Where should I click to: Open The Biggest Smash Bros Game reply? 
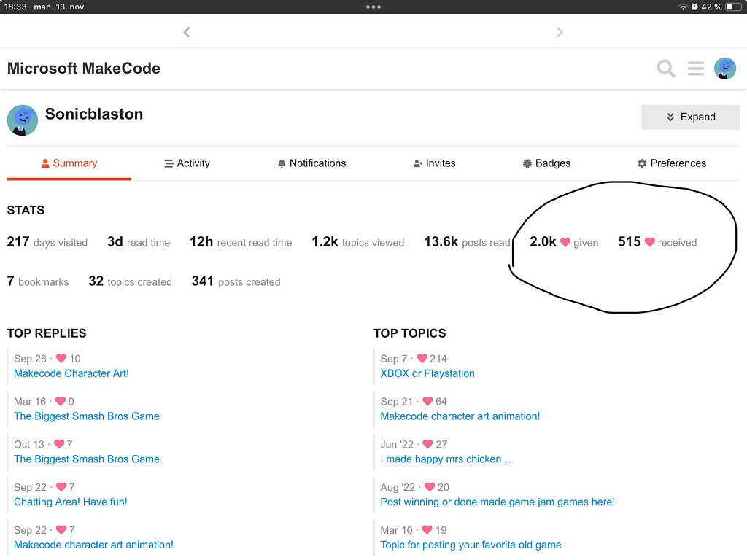(86, 416)
